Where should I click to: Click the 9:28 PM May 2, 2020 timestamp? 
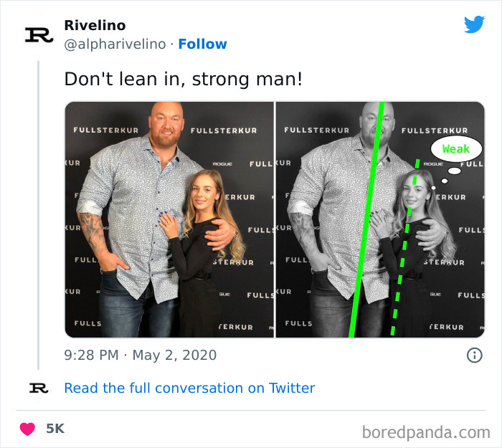click(x=140, y=355)
